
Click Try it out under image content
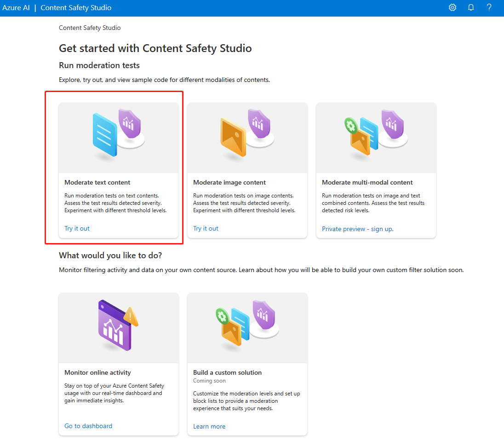206,228
